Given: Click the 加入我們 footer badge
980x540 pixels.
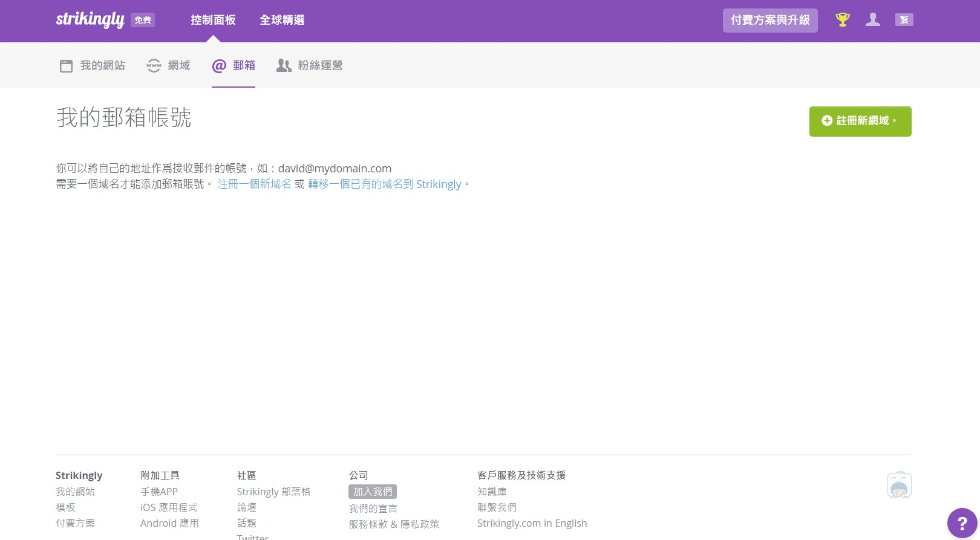Looking at the screenshot, I should point(373,492).
